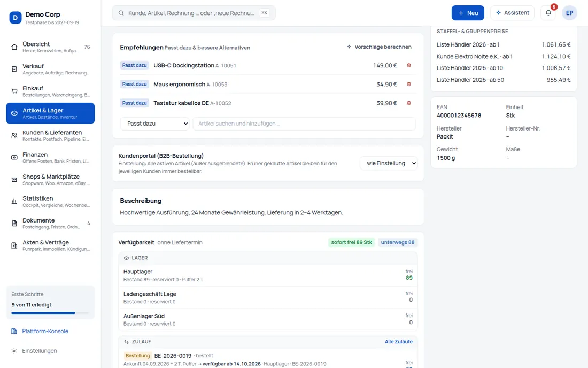The width and height of the screenshot is (588, 368).
Task: Click the sofort frei 89 Stk badge
Action: (351, 242)
